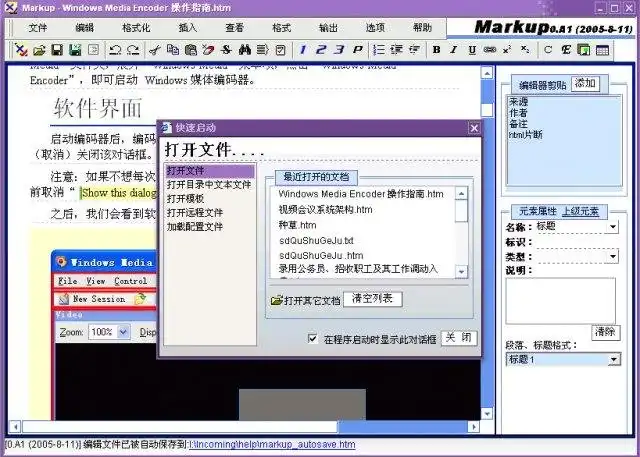Screen dimensions: 640x457
Task: Open the 输出 menu
Action: 328,28
